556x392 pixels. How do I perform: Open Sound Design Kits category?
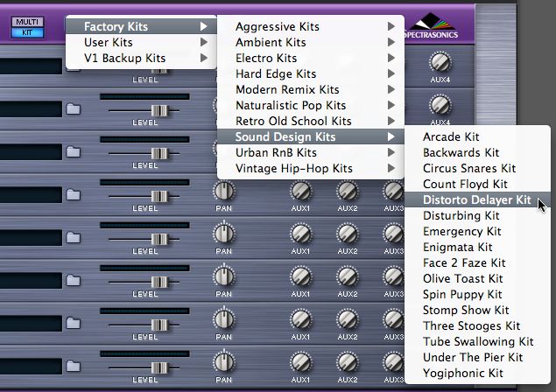click(311, 136)
